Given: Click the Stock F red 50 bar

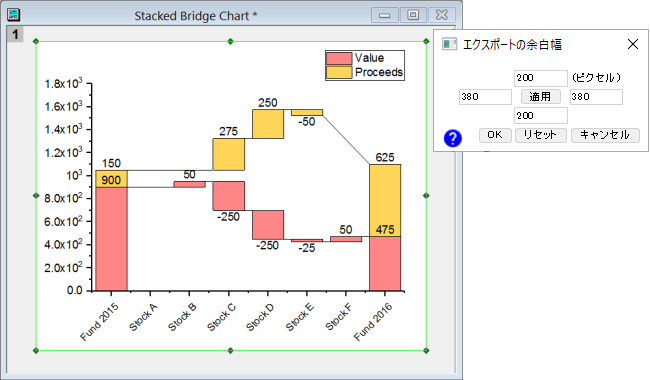Looking at the screenshot, I should point(346,239).
